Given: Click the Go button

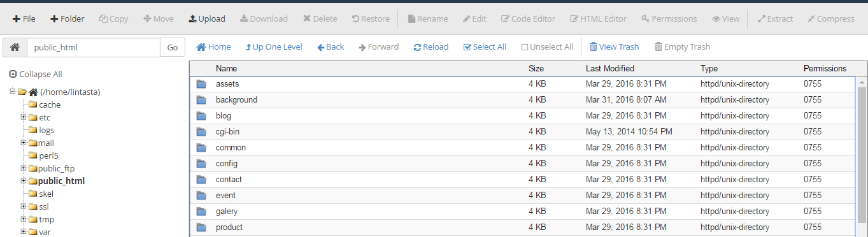Looking at the screenshot, I should point(172,48).
